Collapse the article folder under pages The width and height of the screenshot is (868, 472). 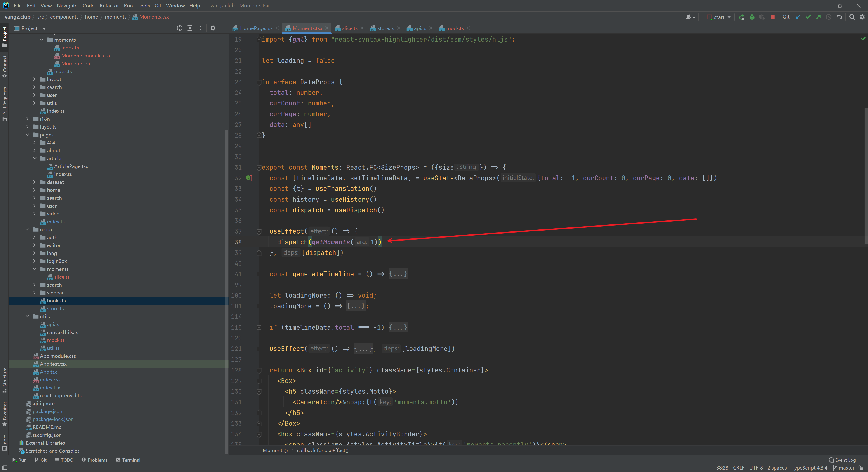click(34, 159)
